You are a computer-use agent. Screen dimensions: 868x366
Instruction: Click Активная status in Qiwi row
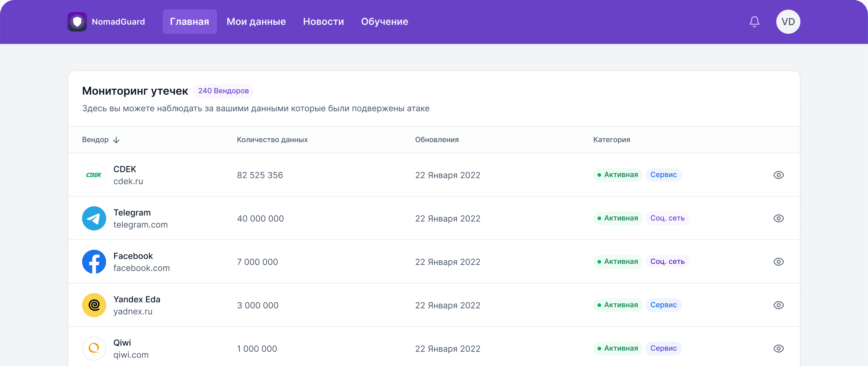pyautogui.click(x=618, y=348)
